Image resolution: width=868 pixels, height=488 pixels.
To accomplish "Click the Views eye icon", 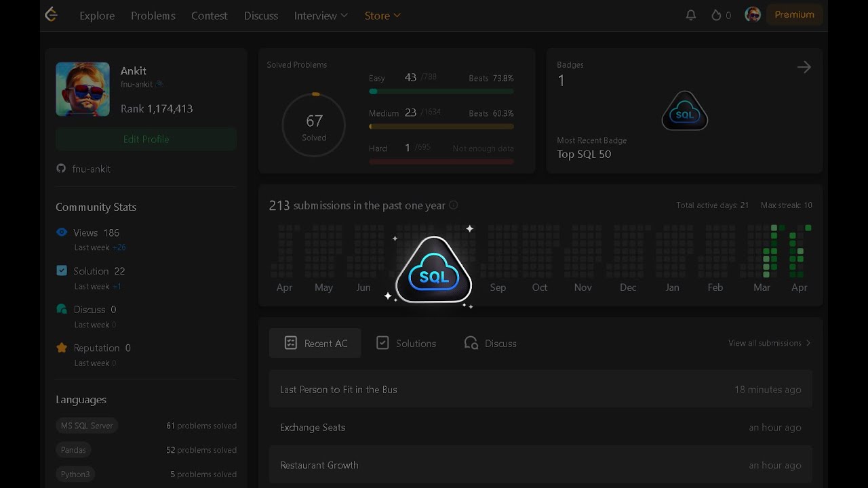I will (62, 232).
